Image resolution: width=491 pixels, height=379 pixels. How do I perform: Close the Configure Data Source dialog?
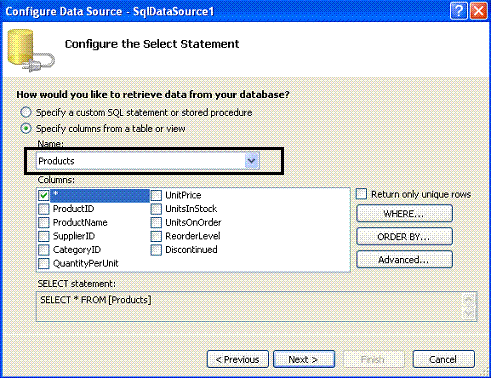tap(478, 11)
